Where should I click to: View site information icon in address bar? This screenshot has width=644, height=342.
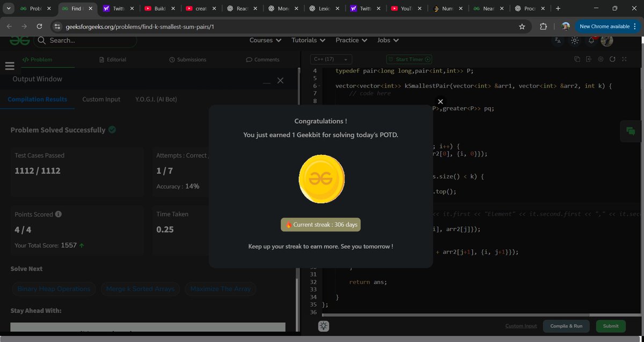57,26
